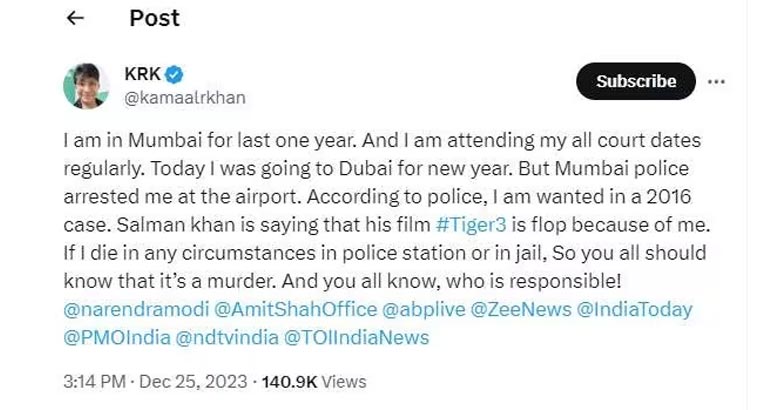Open the KRK display name
This screenshot has height=410, width=780.
(142, 74)
